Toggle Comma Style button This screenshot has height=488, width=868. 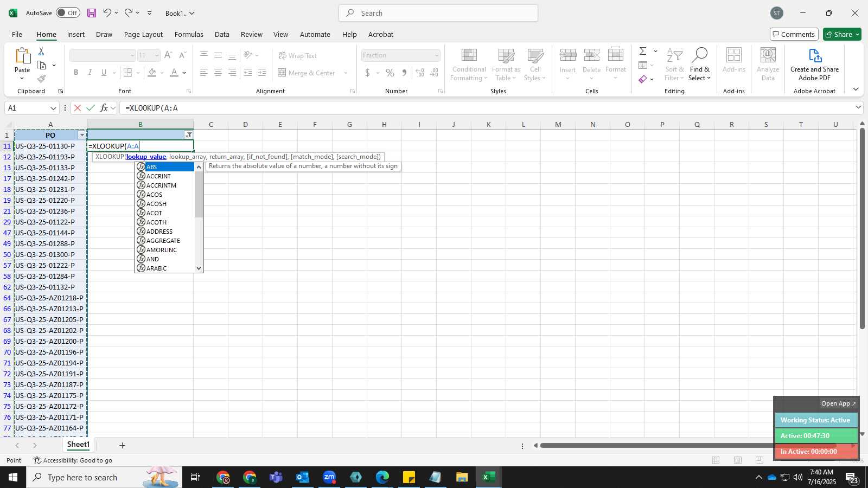coord(404,73)
